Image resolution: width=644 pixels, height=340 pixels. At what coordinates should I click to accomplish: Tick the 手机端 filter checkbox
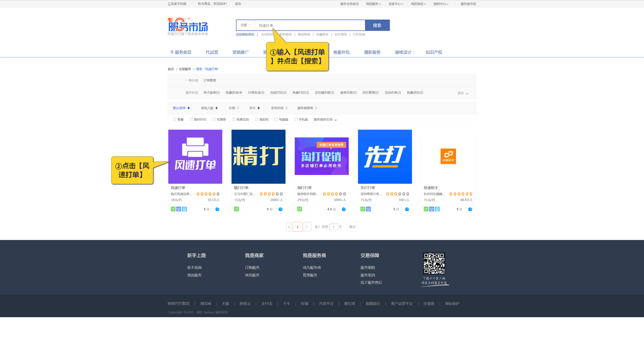coord(296,120)
